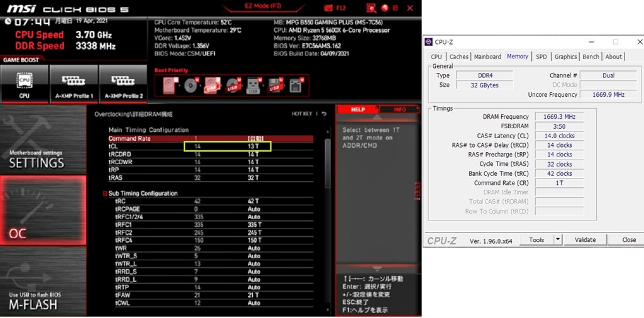Select the USB hard disk boot device icon
Viewport: 644px width, 318px height.
point(212,85)
